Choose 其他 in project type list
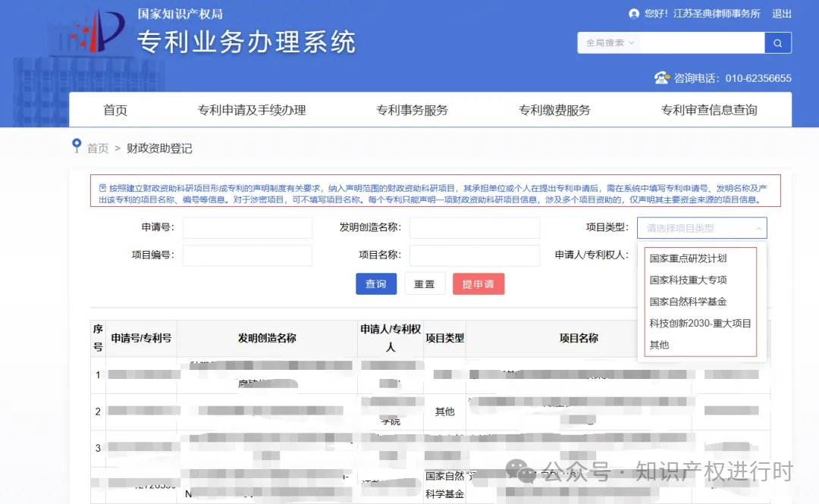Image resolution: width=819 pixels, height=504 pixels. pos(659,345)
